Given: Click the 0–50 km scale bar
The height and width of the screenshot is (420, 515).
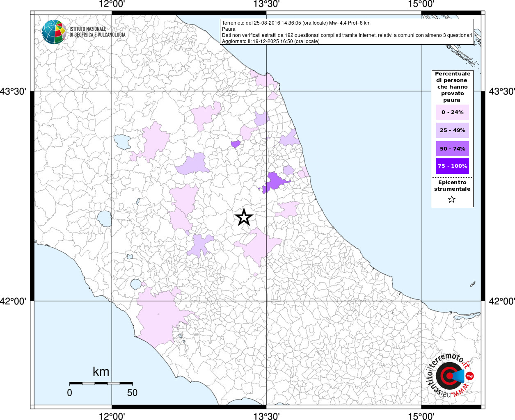Looking at the screenshot, I should pyautogui.click(x=101, y=383).
